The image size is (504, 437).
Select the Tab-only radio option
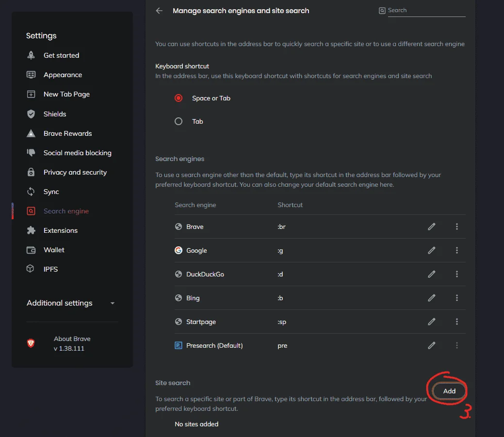coord(179,121)
